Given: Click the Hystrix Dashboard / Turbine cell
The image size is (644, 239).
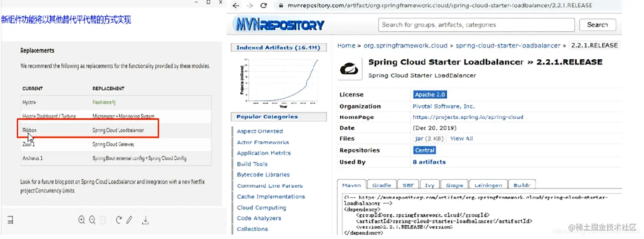Looking at the screenshot, I should pos(49,117).
